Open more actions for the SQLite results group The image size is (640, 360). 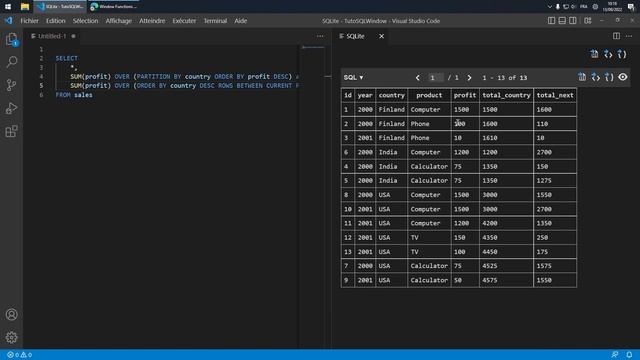point(629,36)
